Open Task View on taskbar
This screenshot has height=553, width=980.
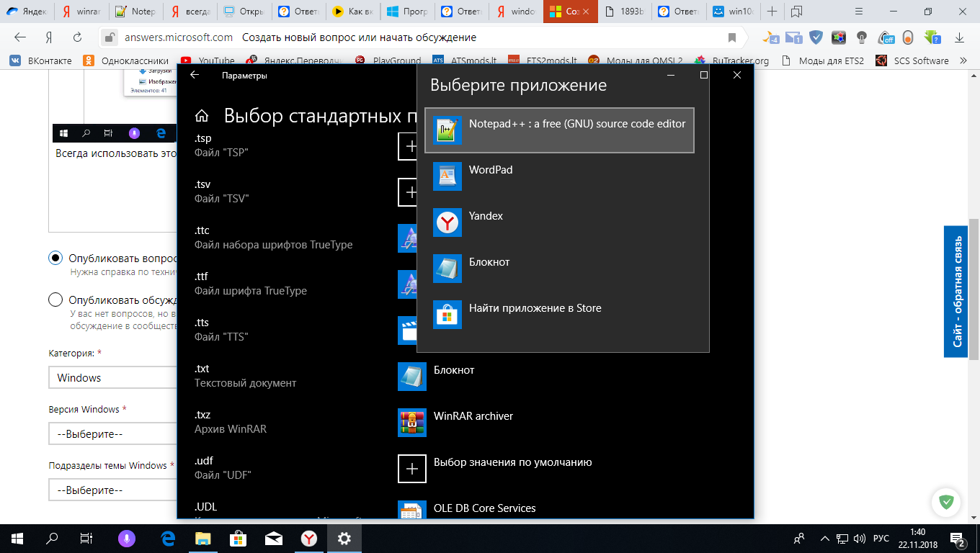86,539
